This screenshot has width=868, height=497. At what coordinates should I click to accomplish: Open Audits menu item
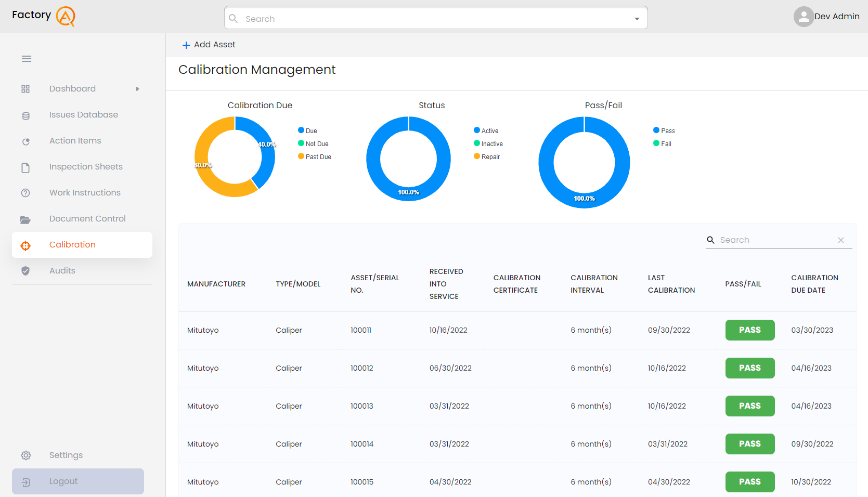(x=82, y=271)
